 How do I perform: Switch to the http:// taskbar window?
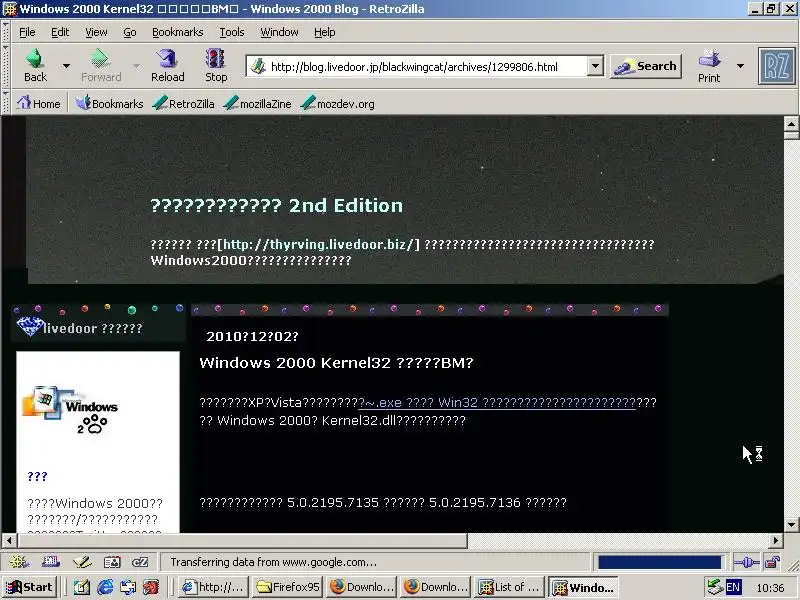(215, 587)
